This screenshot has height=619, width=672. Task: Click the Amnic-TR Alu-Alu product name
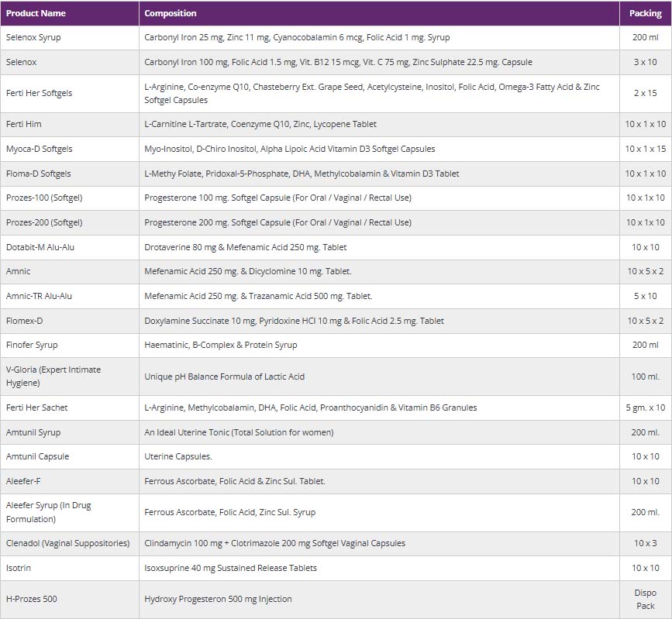[39, 296]
